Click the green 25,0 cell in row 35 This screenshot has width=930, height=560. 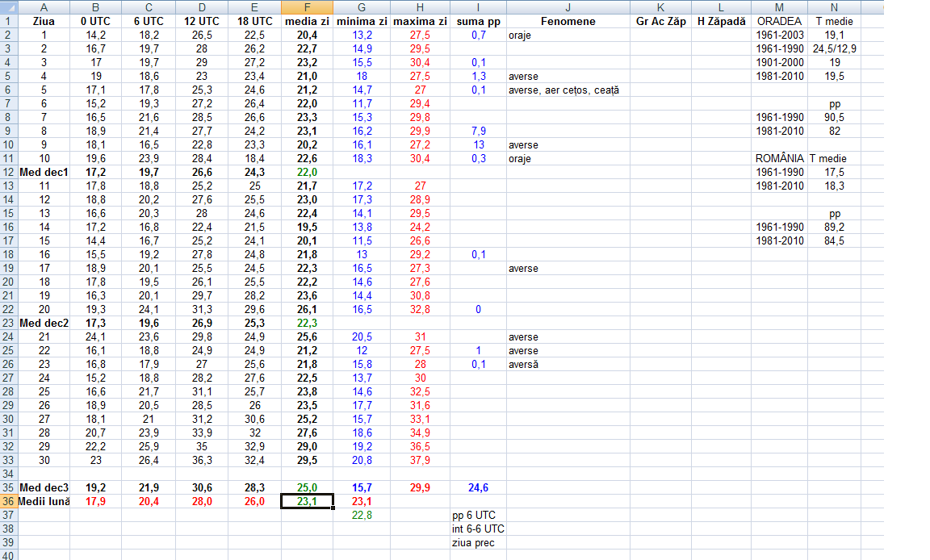[307, 487]
